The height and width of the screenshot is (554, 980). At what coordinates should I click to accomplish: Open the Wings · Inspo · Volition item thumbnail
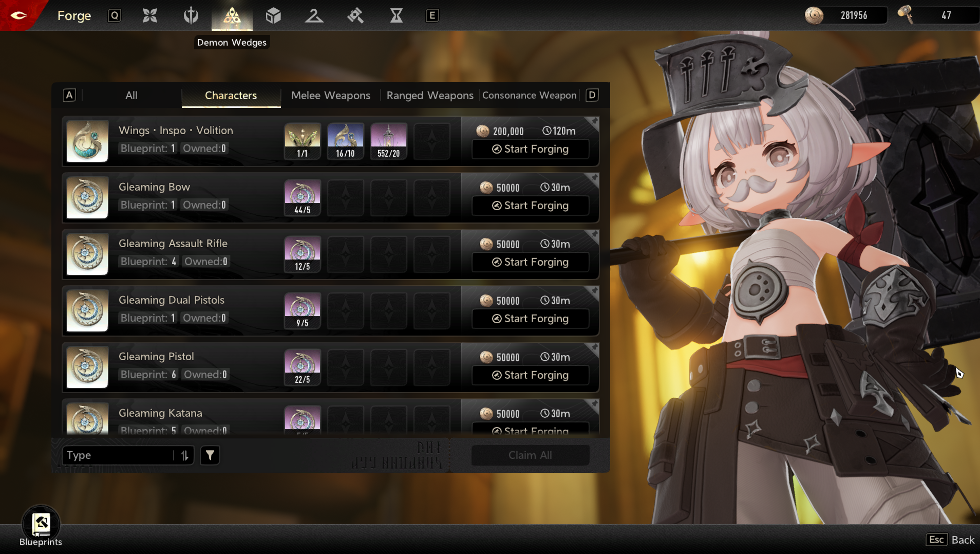pos(87,141)
